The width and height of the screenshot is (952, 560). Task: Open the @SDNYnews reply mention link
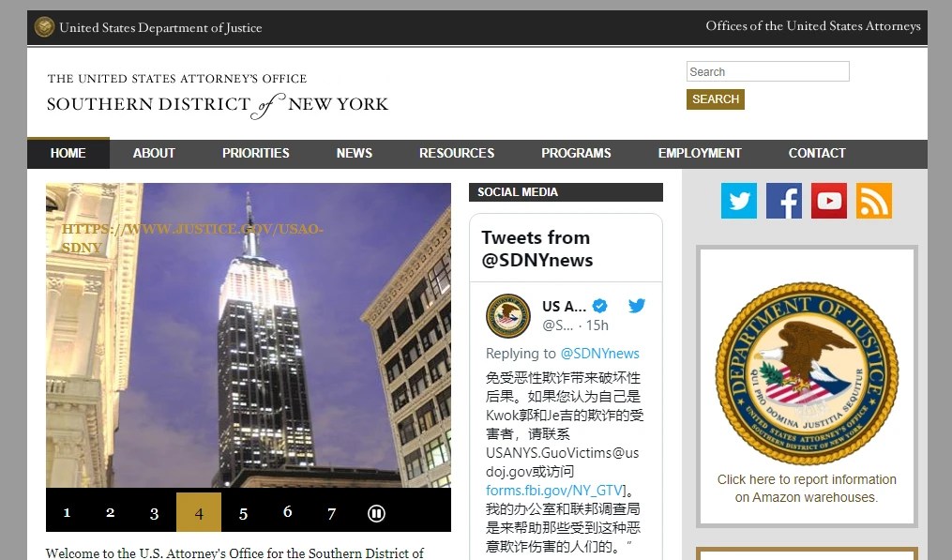pyautogui.click(x=599, y=354)
